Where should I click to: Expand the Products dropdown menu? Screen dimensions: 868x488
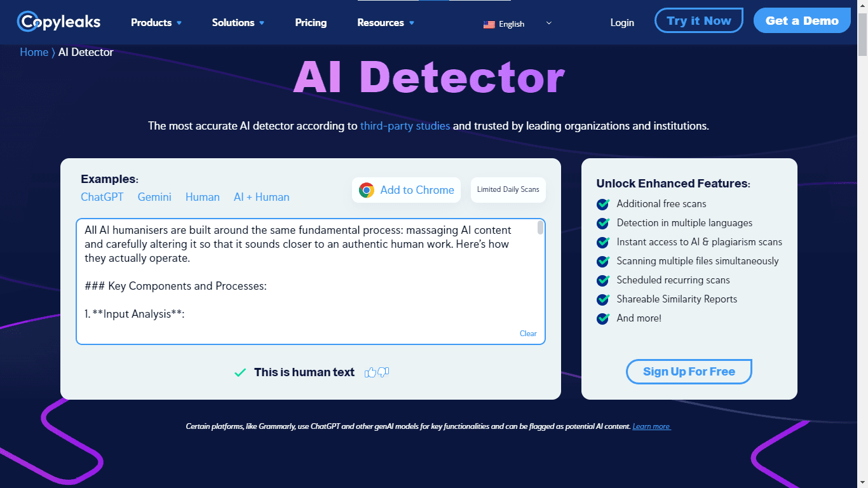(156, 23)
